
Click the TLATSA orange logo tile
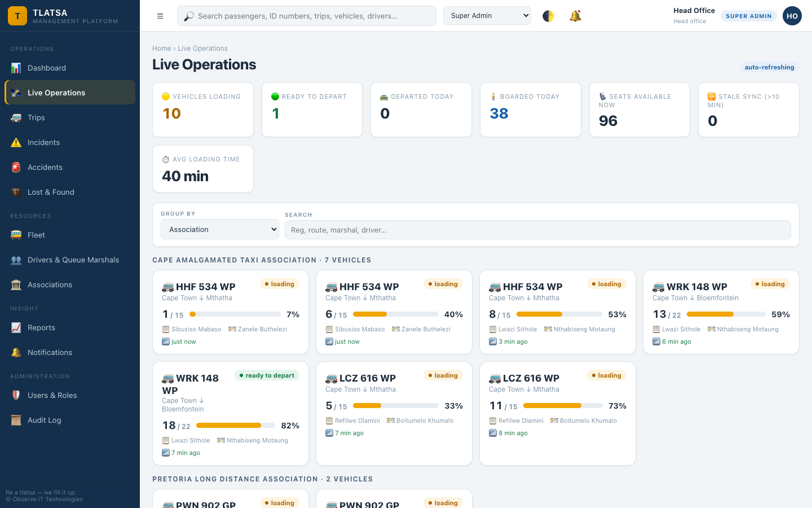pyautogui.click(x=17, y=16)
